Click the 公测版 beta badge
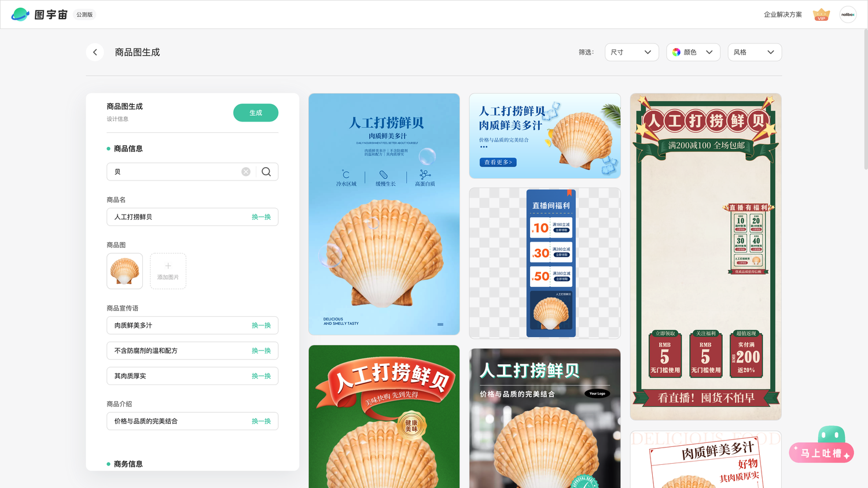868x488 pixels. (84, 14)
